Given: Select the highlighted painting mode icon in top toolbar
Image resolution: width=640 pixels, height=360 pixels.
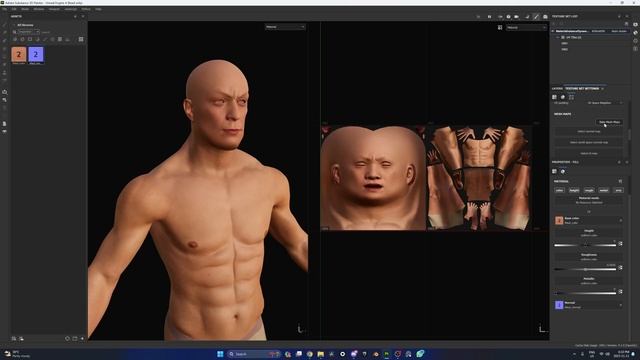Looking at the screenshot, I should (536, 17).
